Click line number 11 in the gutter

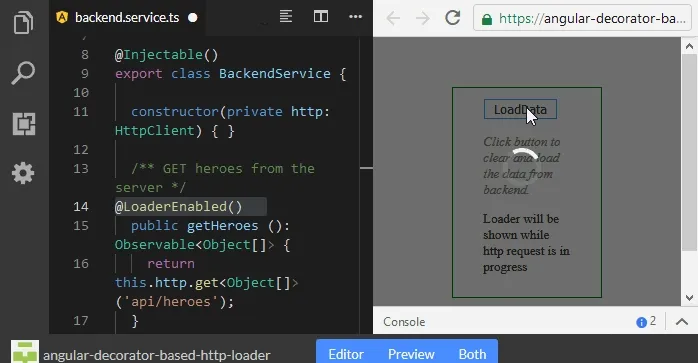pyautogui.click(x=81, y=111)
